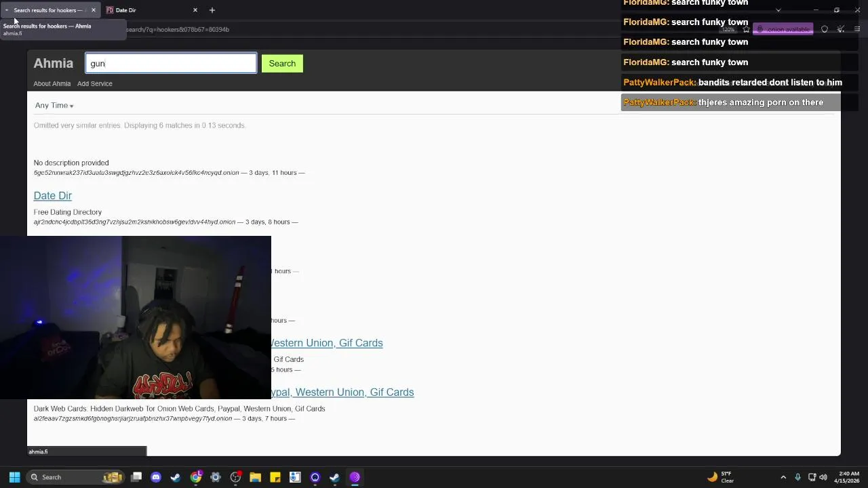Image resolution: width=868 pixels, height=488 pixels.
Task: Click the .onion available button
Action: point(783,29)
